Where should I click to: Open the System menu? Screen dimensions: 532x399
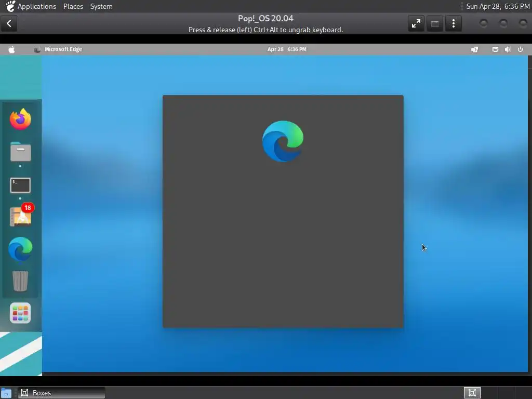[x=101, y=6]
